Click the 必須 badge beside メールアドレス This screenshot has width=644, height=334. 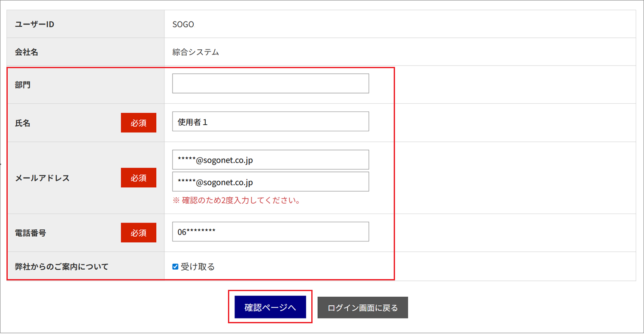pyautogui.click(x=138, y=178)
